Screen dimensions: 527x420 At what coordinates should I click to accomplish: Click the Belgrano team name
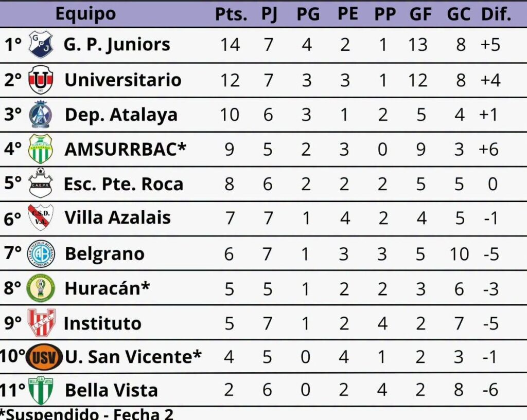(104, 254)
